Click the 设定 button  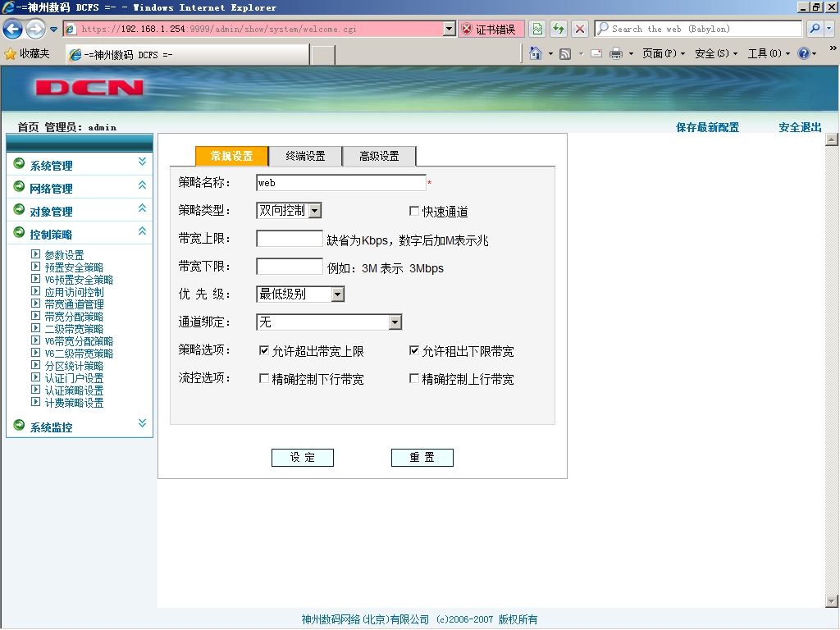coord(303,458)
